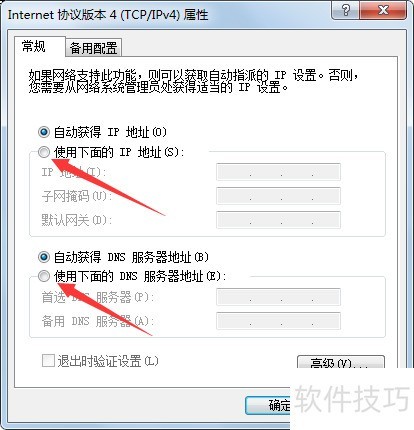Select 自动获得 DNS 服务器地址 option
The image size is (414, 430).
(x=44, y=257)
